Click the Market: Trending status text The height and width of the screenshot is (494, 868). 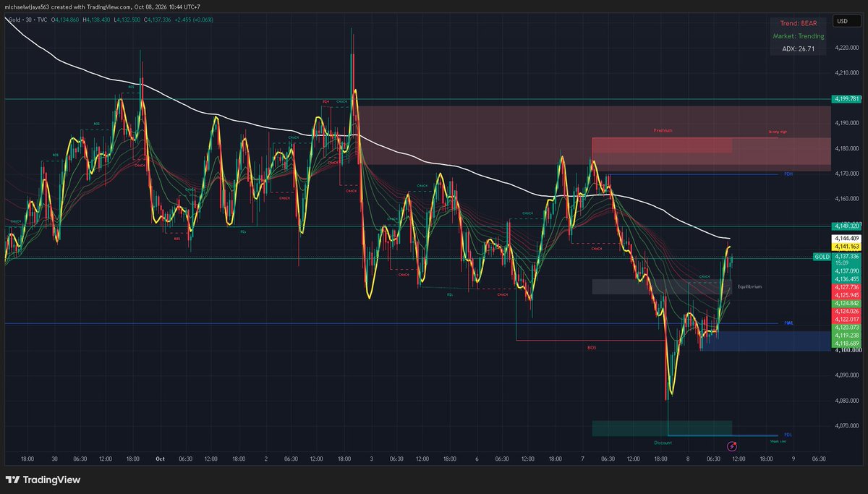point(799,38)
